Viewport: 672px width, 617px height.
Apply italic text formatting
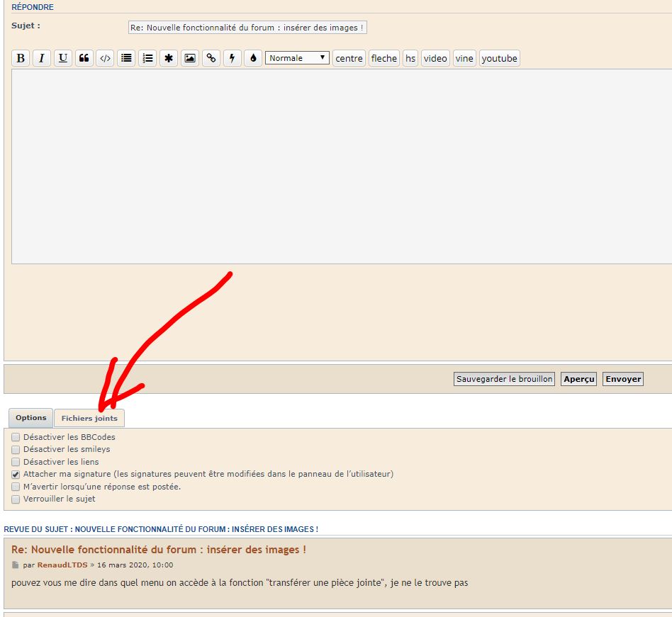coord(42,58)
